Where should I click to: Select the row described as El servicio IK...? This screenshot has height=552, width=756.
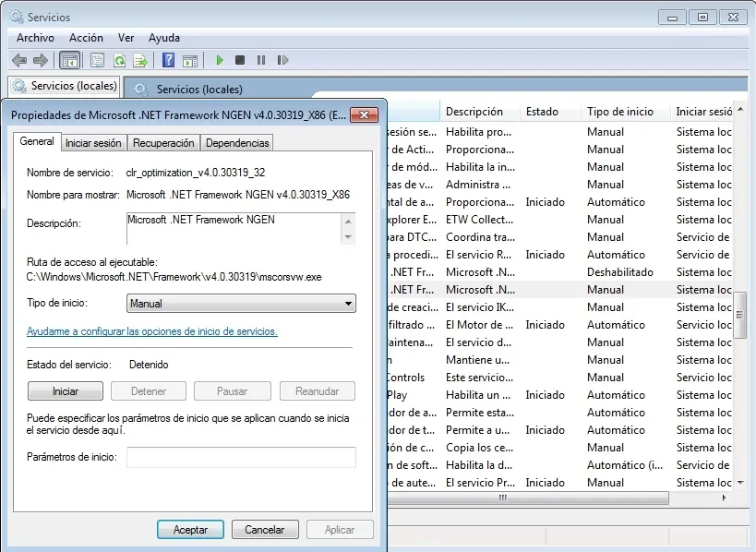(559, 307)
